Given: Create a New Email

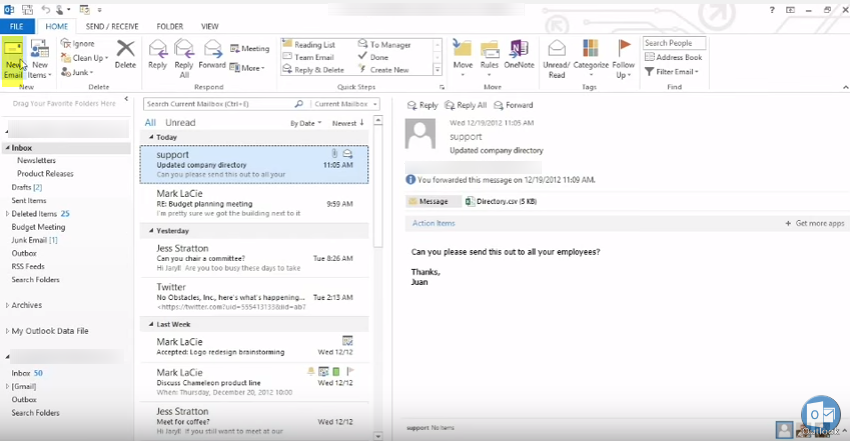Looking at the screenshot, I should (13, 59).
